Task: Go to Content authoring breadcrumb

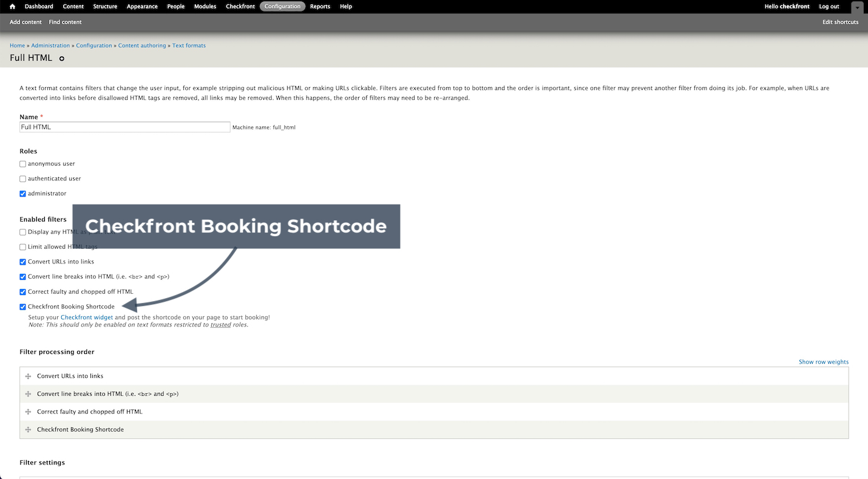Action: (142, 46)
